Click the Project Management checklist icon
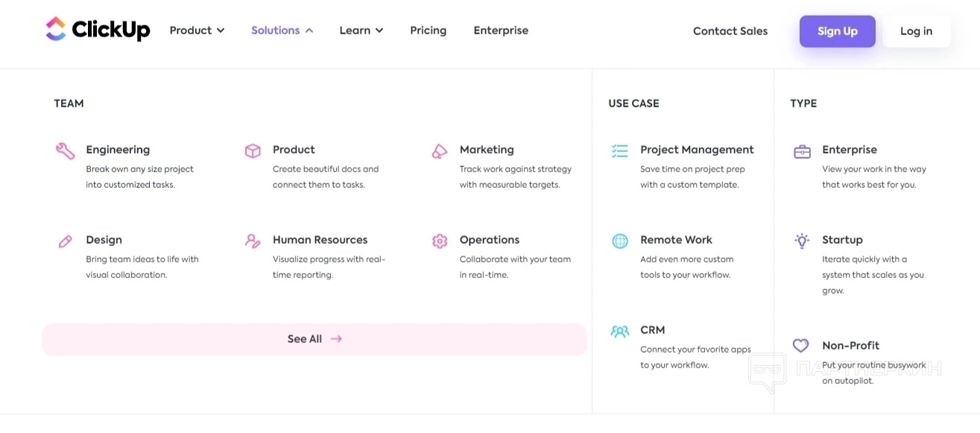This screenshot has height=433, width=980. [x=619, y=151]
